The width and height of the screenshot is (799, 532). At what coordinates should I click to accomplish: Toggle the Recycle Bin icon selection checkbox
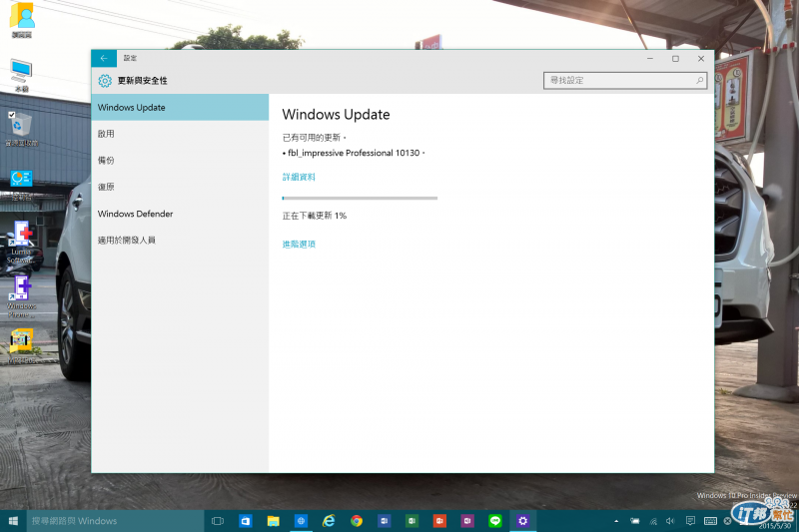(x=12, y=115)
